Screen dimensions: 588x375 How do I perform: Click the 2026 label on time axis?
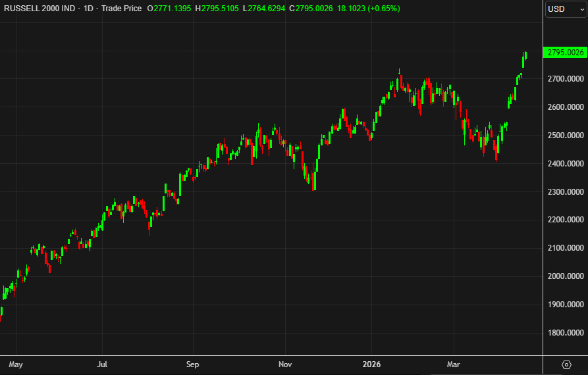coord(371,364)
